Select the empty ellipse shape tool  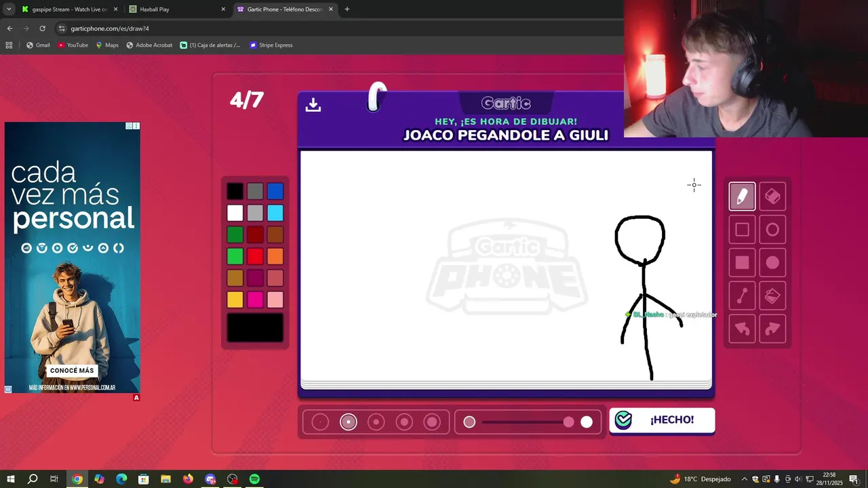click(772, 230)
